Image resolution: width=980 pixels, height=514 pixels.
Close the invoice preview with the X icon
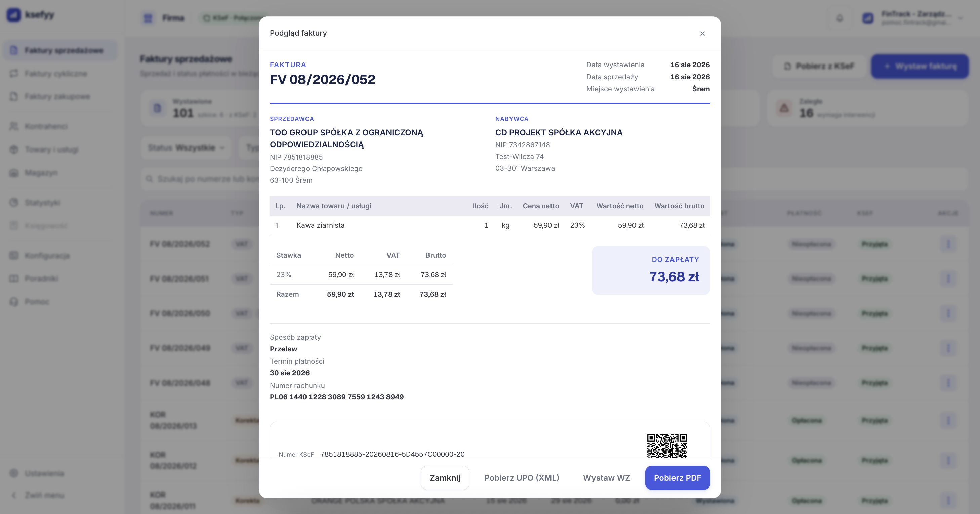[702, 34]
